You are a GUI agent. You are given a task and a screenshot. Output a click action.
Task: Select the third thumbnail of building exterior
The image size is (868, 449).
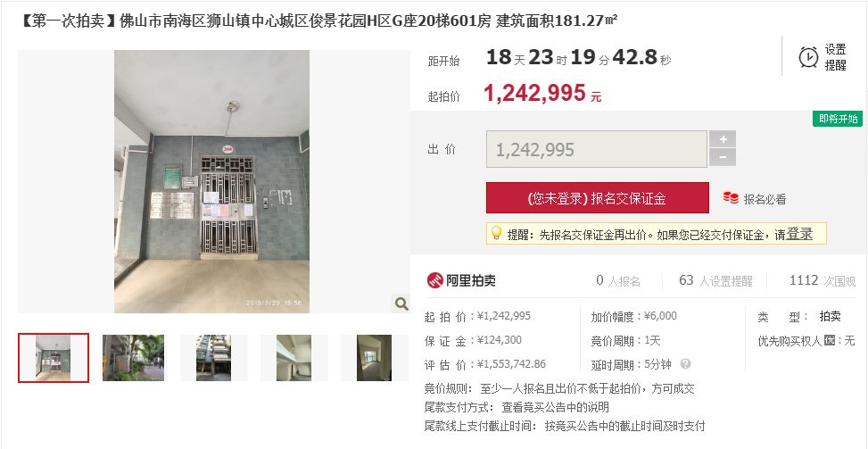click(214, 358)
